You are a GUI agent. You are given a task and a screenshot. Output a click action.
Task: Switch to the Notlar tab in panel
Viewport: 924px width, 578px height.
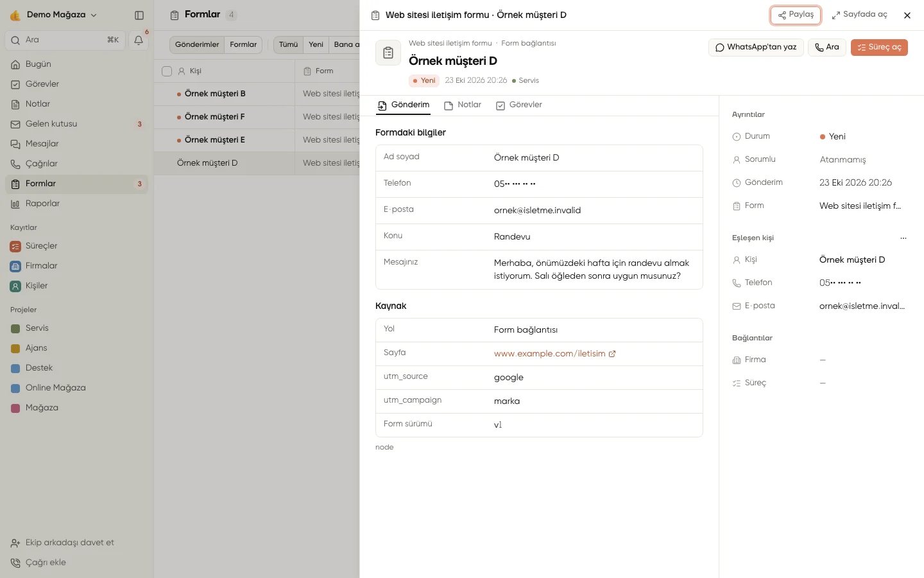[x=463, y=105]
